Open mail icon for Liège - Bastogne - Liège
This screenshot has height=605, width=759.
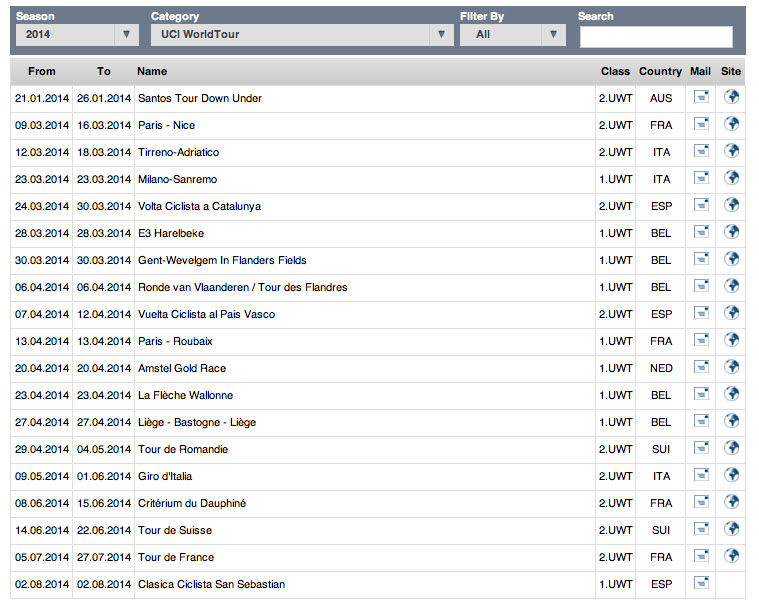click(701, 421)
